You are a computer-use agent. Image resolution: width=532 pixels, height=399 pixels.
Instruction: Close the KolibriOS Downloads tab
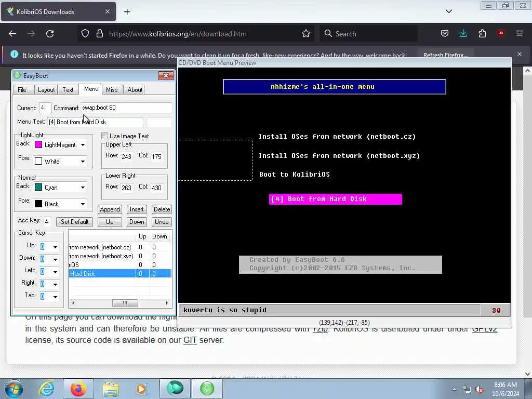107,11
